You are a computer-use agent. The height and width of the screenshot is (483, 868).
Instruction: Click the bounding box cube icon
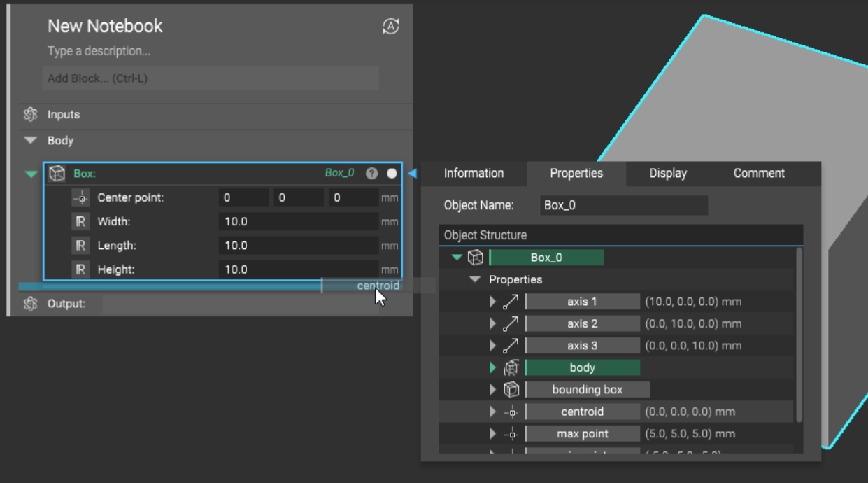tap(511, 390)
